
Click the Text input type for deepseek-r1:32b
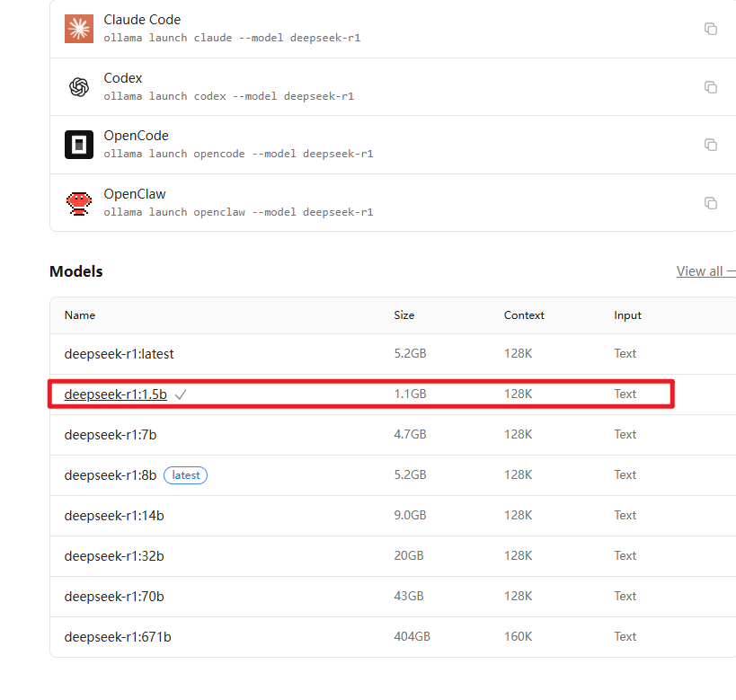coord(625,555)
